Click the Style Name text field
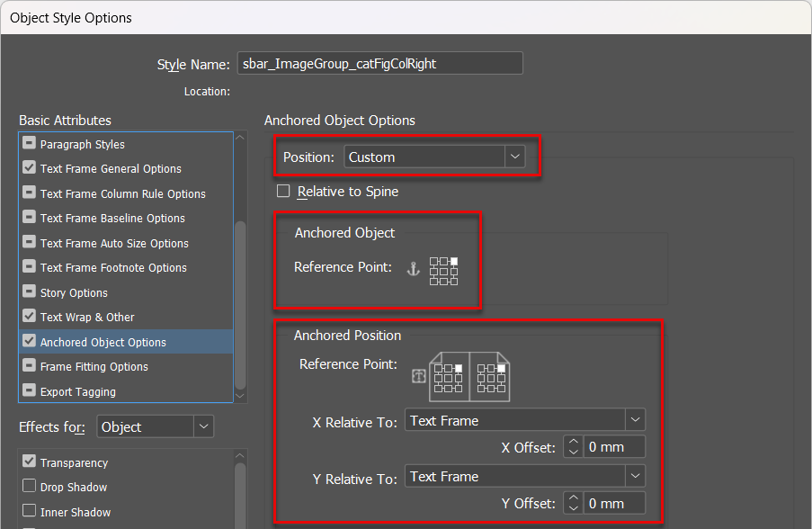 coord(380,63)
